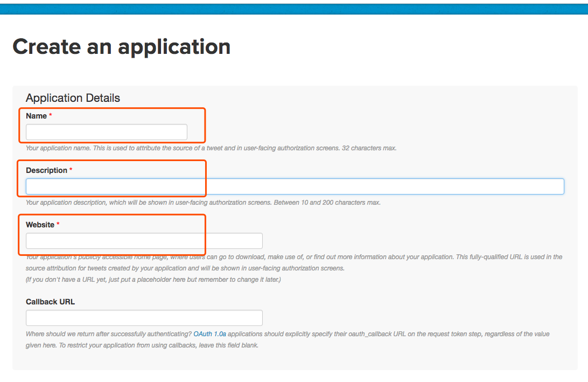The width and height of the screenshot is (588, 382).
Task: Click the Website field label
Action: (39, 224)
